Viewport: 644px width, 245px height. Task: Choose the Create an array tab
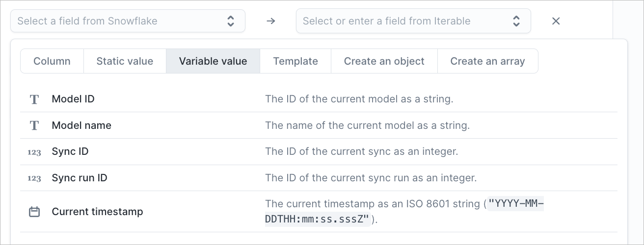[x=487, y=61]
